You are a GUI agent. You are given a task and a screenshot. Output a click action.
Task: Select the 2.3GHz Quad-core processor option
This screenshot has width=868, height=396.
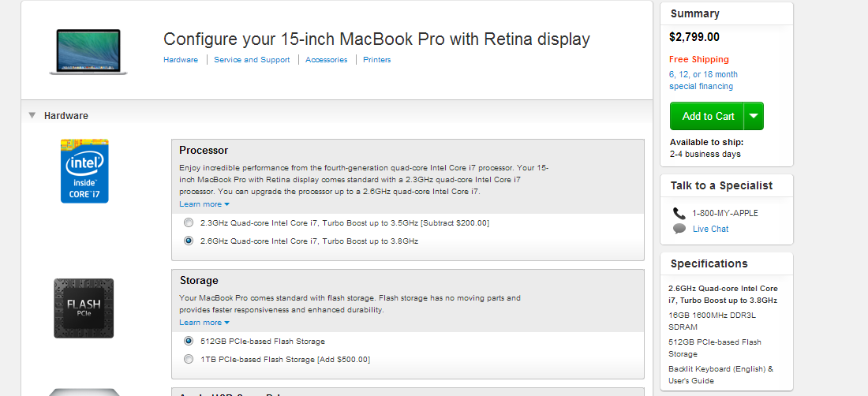pyautogui.click(x=189, y=223)
